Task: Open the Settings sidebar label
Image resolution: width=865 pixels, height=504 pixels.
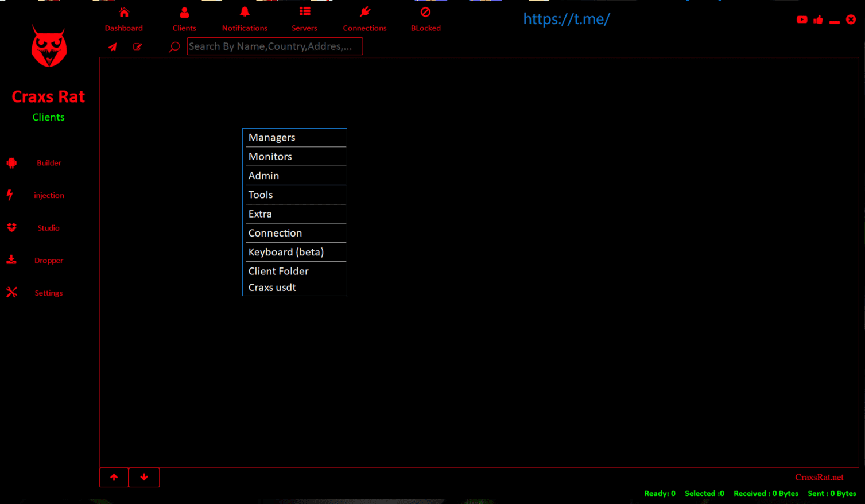Action: tap(49, 293)
